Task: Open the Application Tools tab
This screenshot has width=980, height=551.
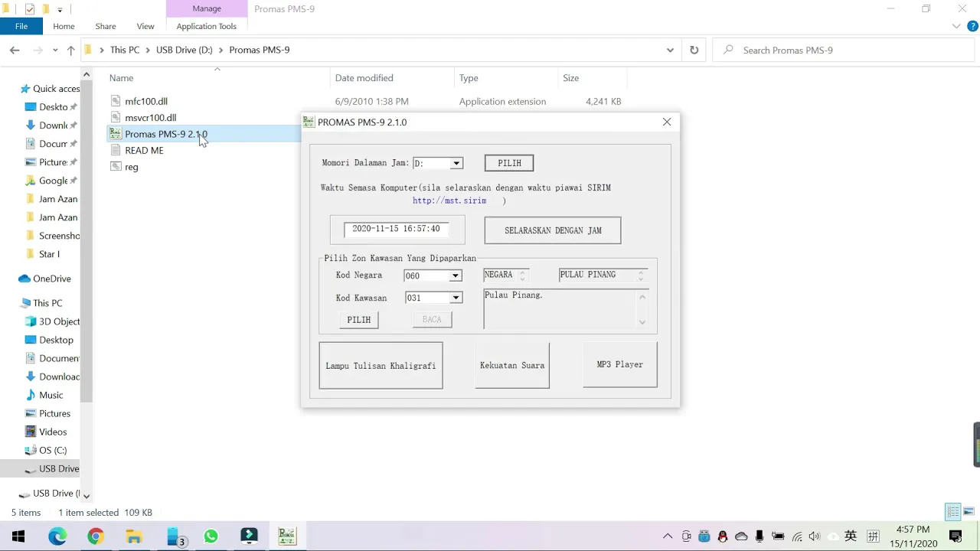Action: coord(207,26)
